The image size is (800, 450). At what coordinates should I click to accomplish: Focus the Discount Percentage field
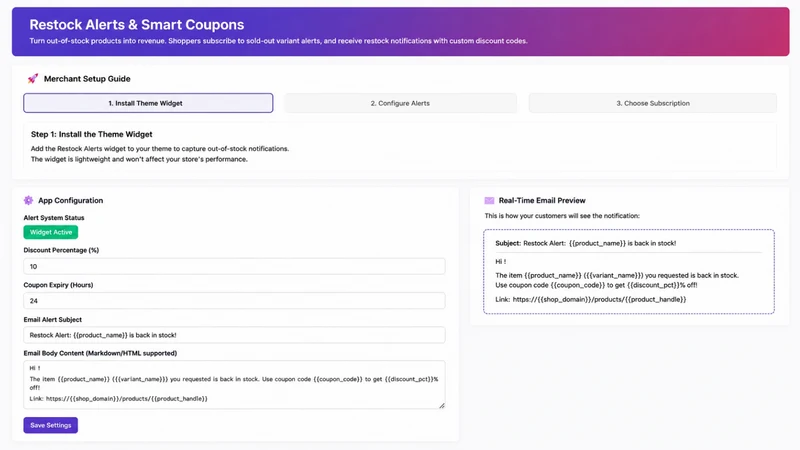[x=234, y=266]
